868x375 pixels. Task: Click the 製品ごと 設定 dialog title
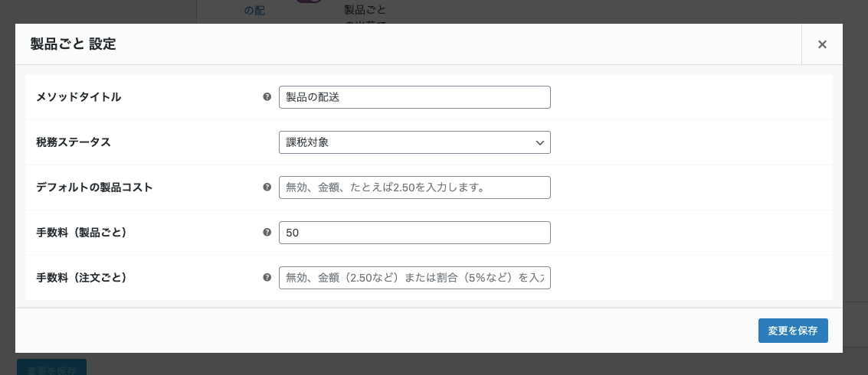pyautogui.click(x=73, y=44)
